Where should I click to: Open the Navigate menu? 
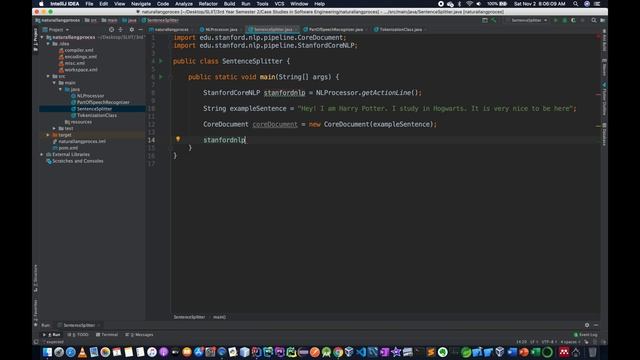pos(141,4)
